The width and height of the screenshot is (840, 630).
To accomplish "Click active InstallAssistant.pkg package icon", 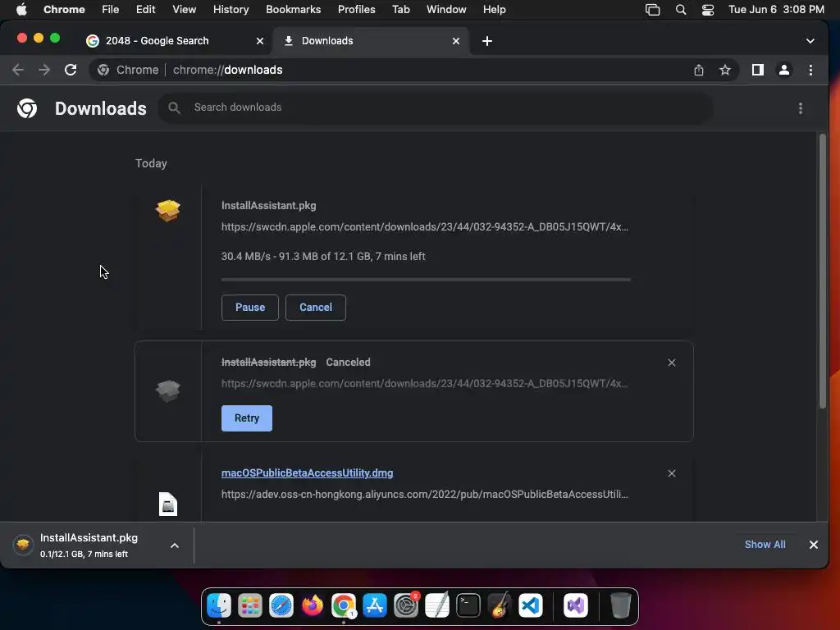I will (167, 210).
